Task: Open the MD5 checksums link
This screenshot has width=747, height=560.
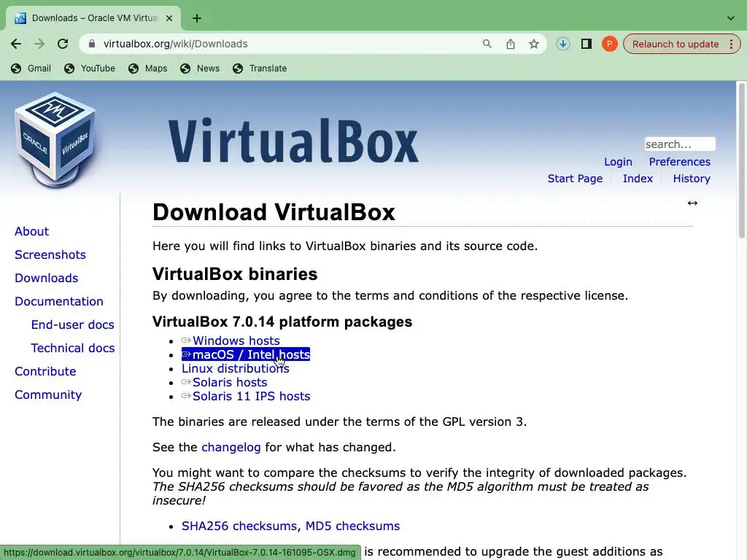Action: pyautogui.click(x=352, y=526)
